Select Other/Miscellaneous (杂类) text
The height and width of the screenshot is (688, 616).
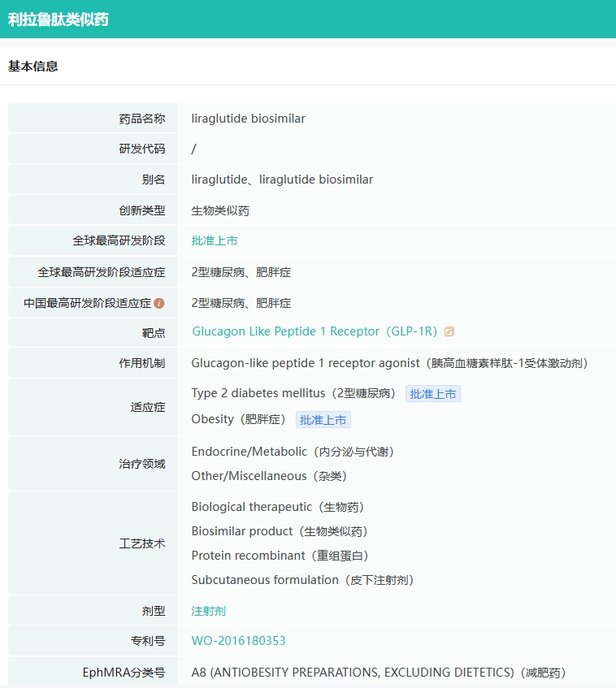coord(269,476)
